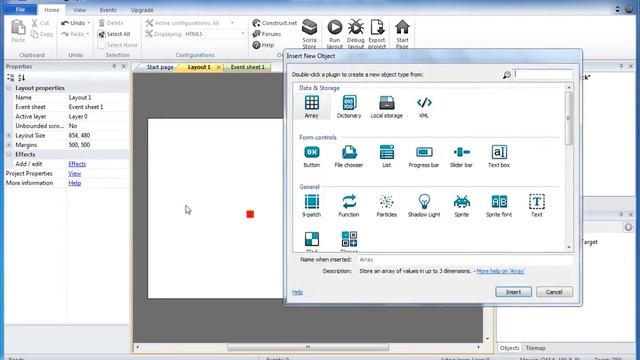Select the Shadow Light object
The height and width of the screenshot is (360, 640).
pyautogui.click(x=424, y=206)
